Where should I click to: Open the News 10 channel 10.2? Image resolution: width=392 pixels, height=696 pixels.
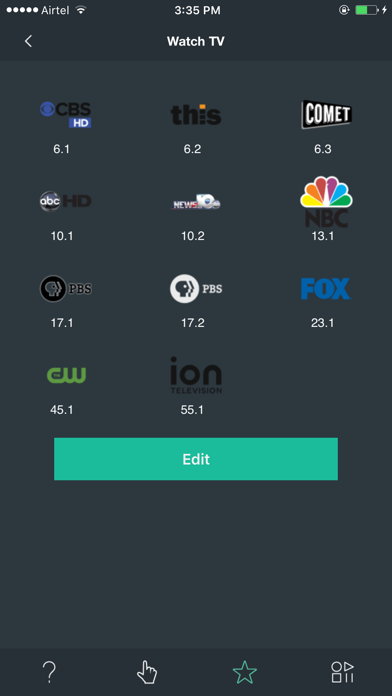pos(196,202)
